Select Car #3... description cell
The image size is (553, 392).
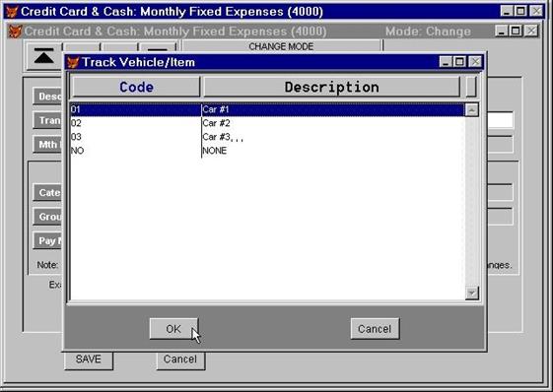pyautogui.click(x=333, y=137)
